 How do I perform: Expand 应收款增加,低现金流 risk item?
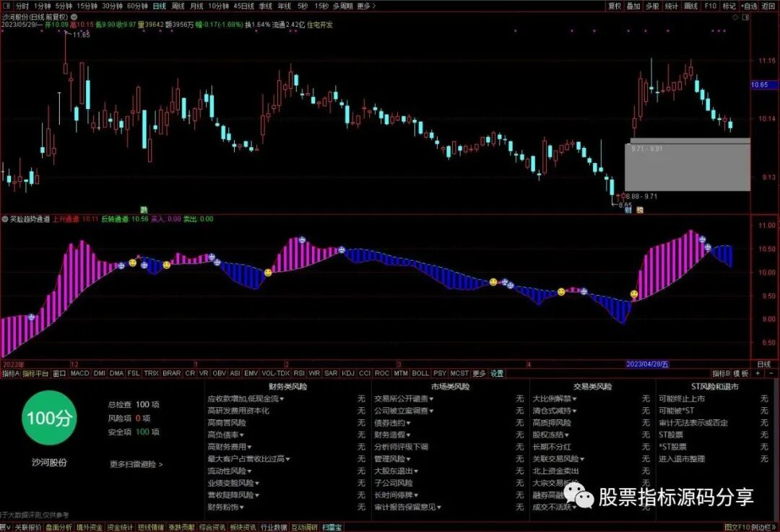click(246, 398)
